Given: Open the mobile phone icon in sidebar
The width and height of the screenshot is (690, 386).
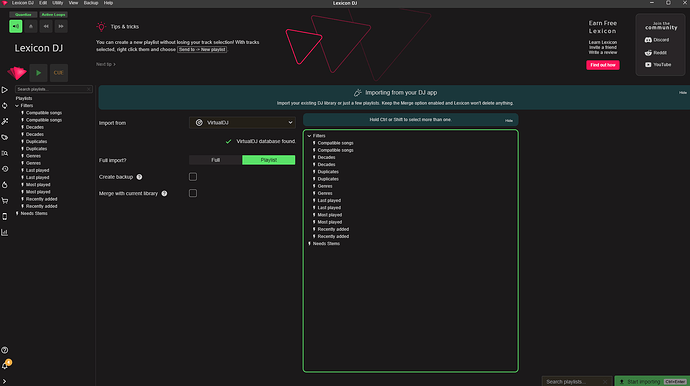Looking at the screenshot, I should point(5,217).
